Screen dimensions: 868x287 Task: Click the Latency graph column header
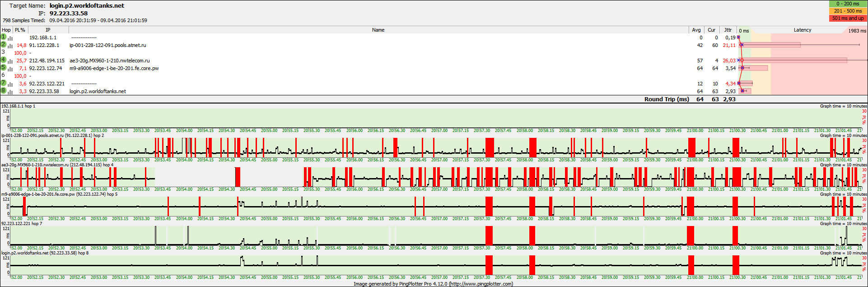click(x=802, y=30)
